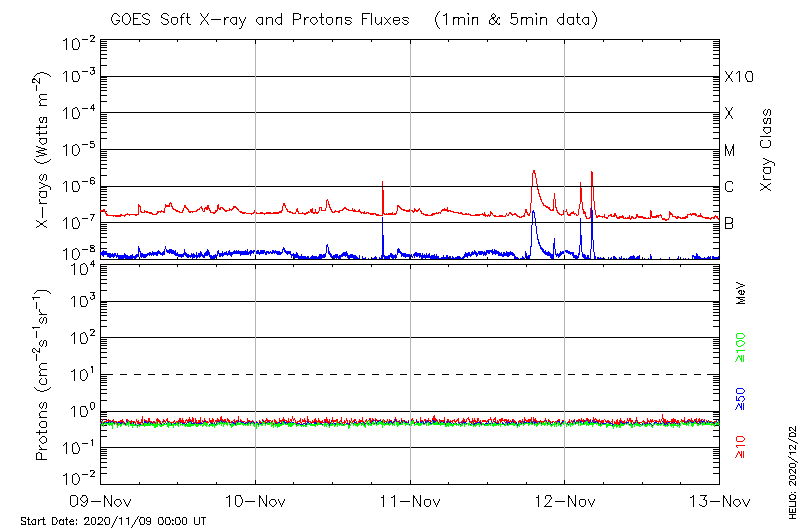Image resolution: width=800 pixels, height=530 pixels.
Task: Click the blue ≥50 MeV legend label
Action: click(741, 398)
